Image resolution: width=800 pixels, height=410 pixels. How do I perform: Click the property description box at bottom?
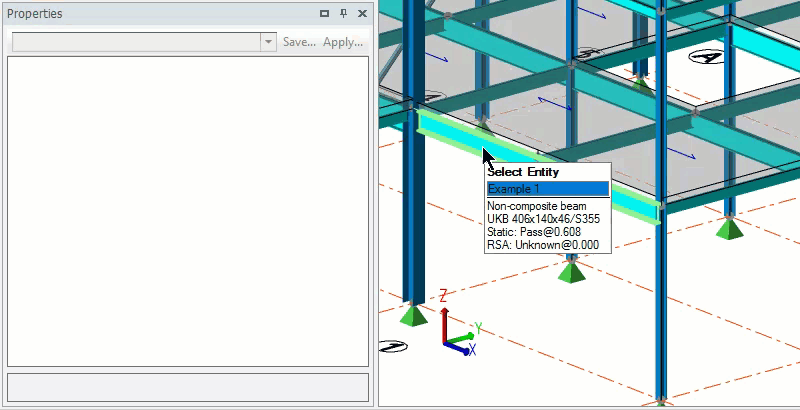pyautogui.click(x=188, y=387)
